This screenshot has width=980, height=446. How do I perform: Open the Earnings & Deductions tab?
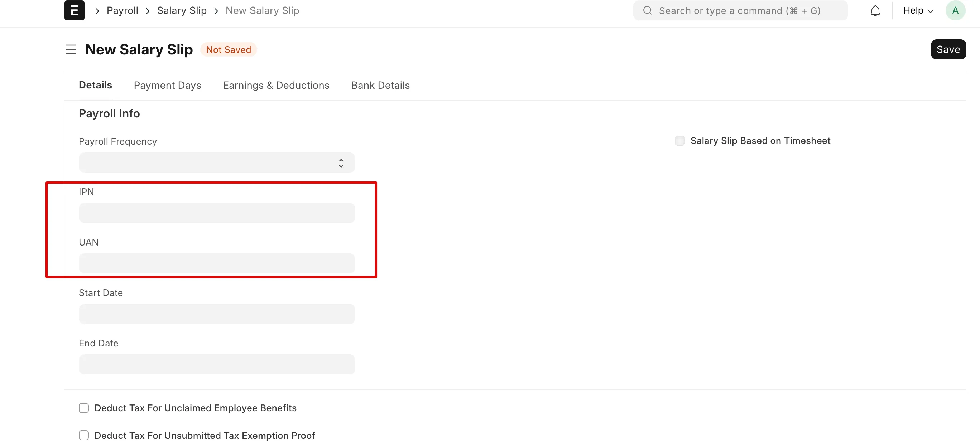tap(276, 85)
